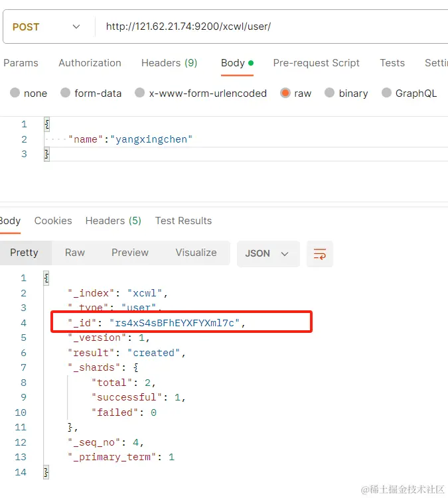Click the "_version": 1 line
The image size is (448, 498).
109,338
